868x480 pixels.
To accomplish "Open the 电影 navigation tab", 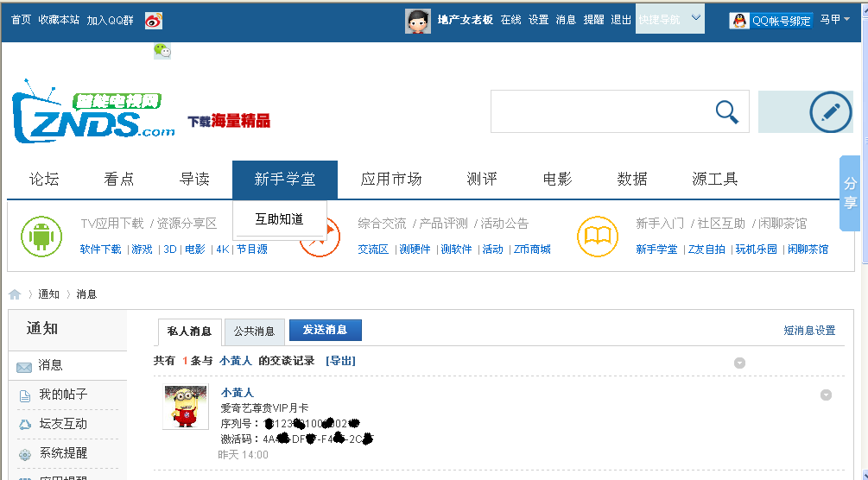I will pyautogui.click(x=557, y=180).
